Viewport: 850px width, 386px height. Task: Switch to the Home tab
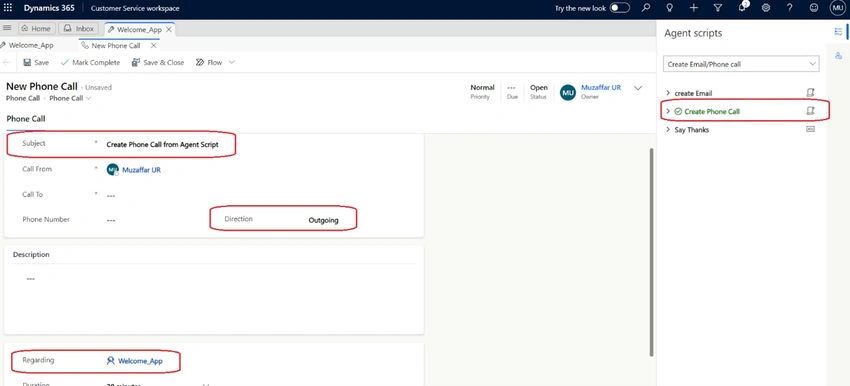click(x=36, y=29)
